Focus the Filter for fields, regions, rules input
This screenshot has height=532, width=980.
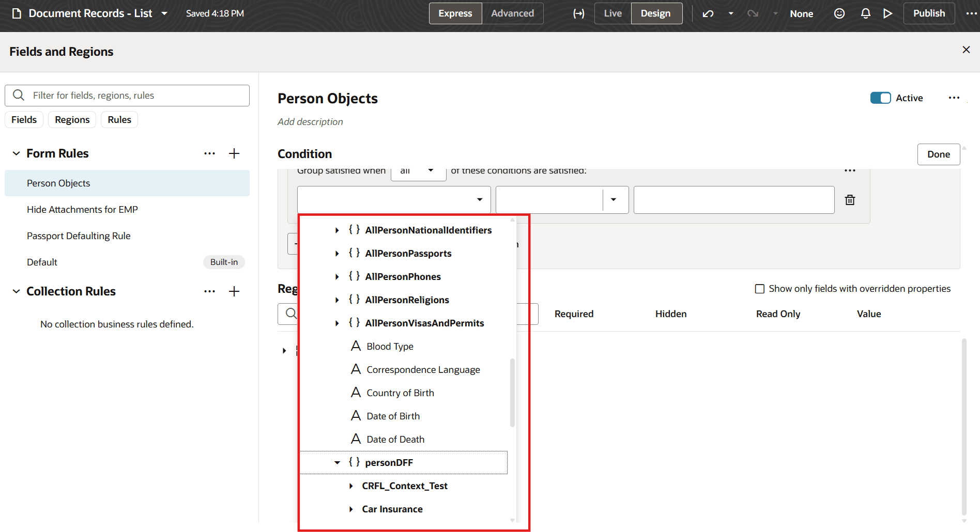(x=127, y=96)
